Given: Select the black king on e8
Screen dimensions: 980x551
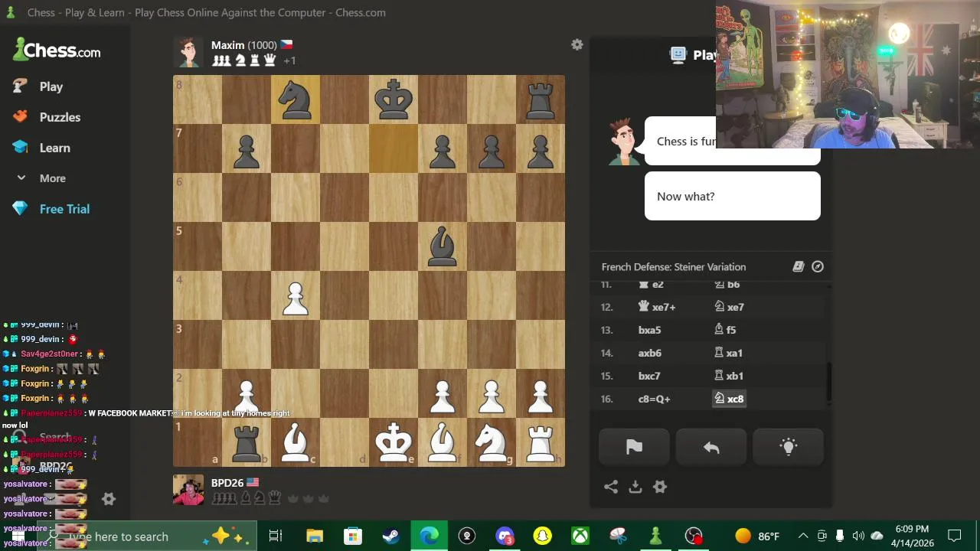Looking at the screenshot, I should pos(394,99).
